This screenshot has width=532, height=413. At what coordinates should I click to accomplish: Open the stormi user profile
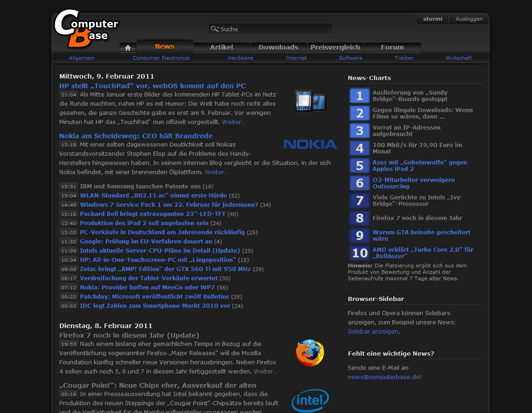(433, 19)
